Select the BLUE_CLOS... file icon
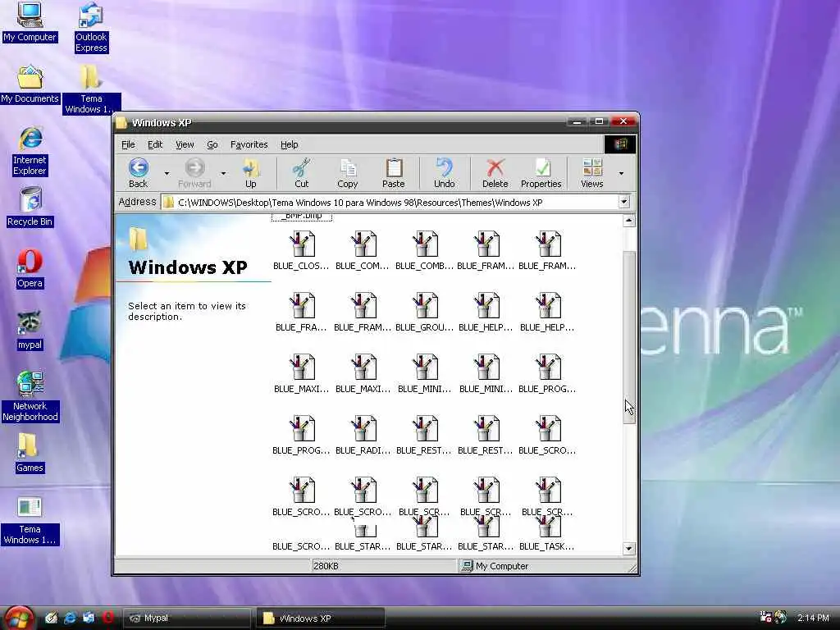The image size is (840, 630). [x=302, y=250]
